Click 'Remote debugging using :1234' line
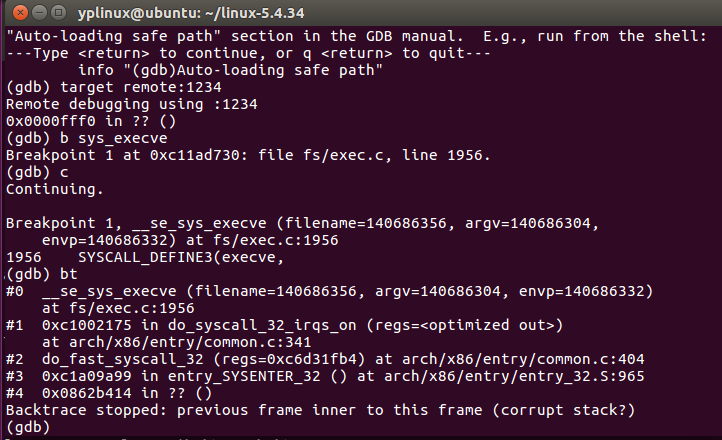The height and width of the screenshot is (440, 722). click(132, 104)
